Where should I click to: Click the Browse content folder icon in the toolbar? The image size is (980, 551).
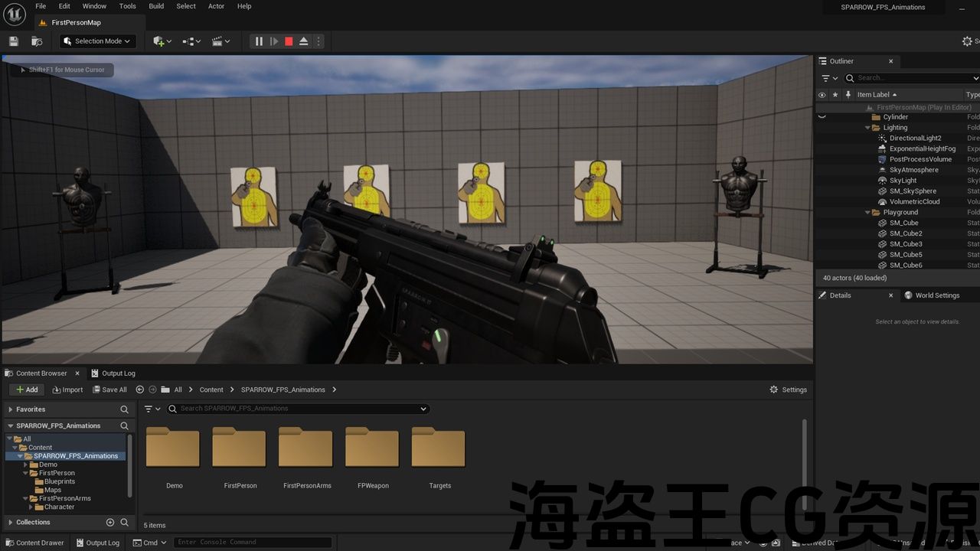click(37, 41)
